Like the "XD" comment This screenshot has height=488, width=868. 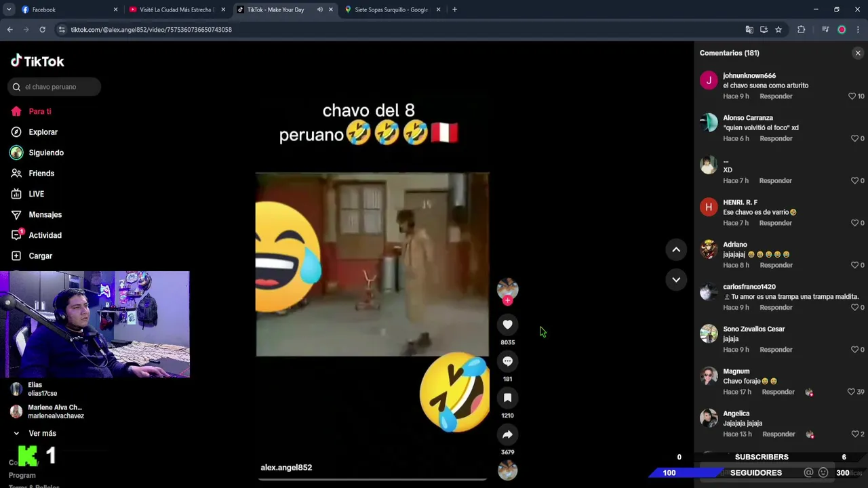tap(854, 181)
